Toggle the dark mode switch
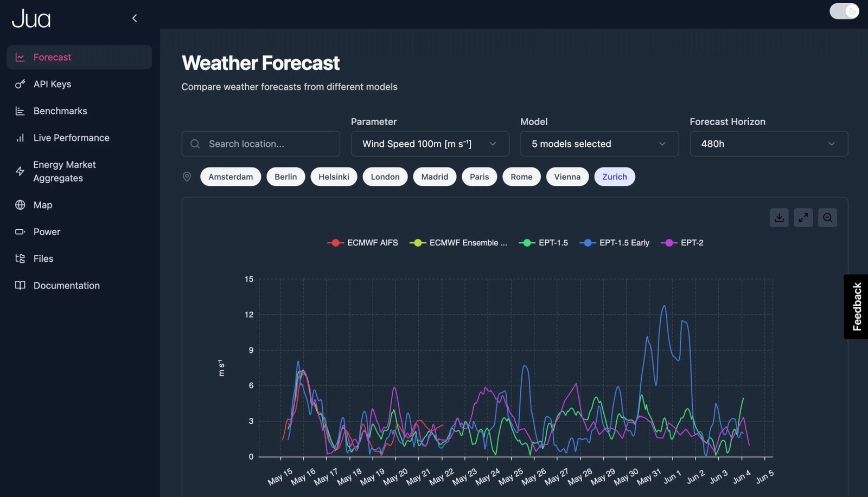The width and height of the screenshot is (868, 497). point(844,11)
